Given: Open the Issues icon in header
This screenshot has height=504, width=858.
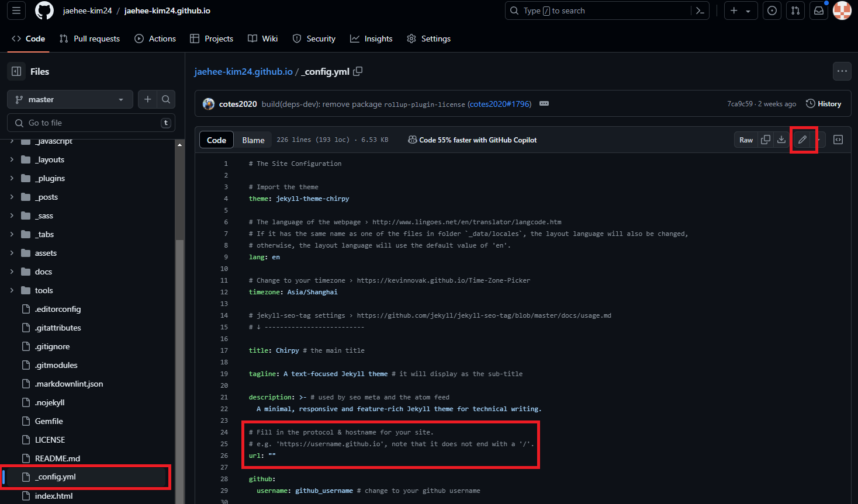Looking at the screenshot, I should coord(772,11).
